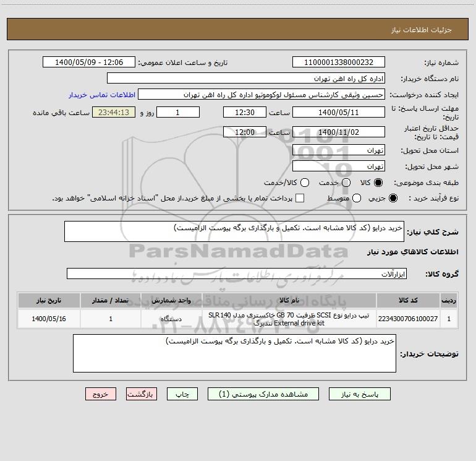Click the شرح کلی نیاز text area

coord(234,231)
